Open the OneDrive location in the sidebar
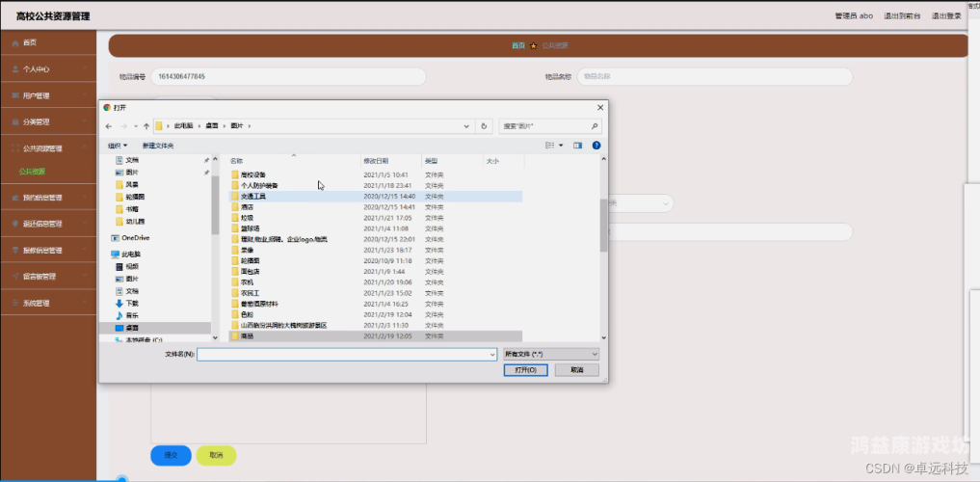This screenshot has height=482, width=980. coord(134,237)
